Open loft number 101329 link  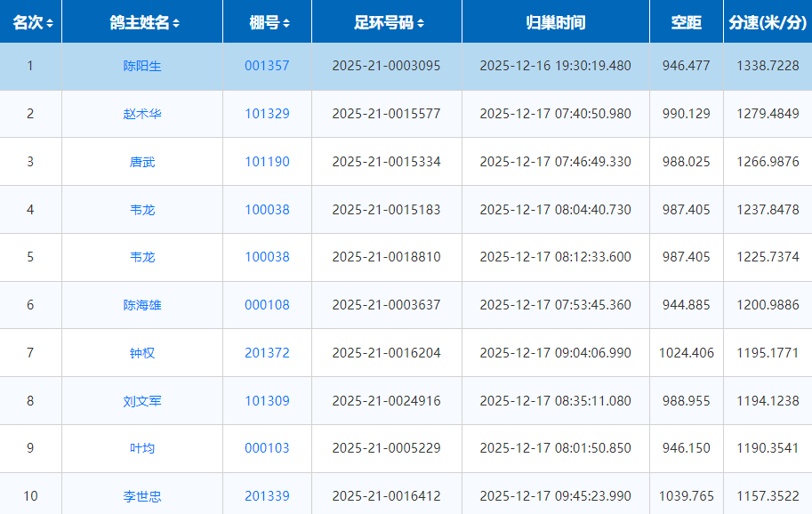coord(267,114)
